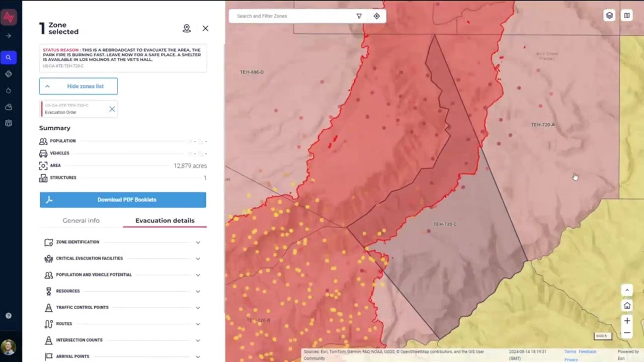
Task: Click the Download PDF Booklets button
Action: coord(123,200)
